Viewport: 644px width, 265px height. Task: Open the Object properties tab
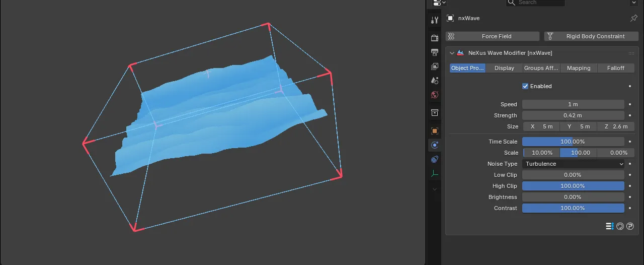pyautogui.click(x=435, y=130)
